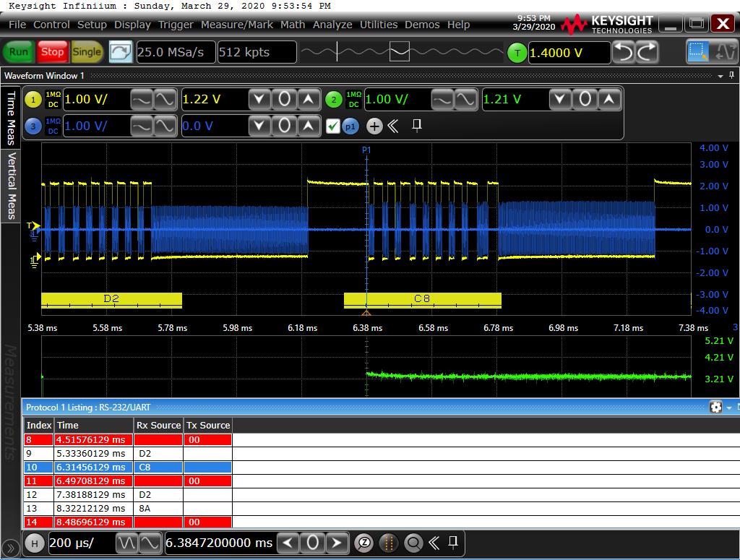The width and height of the screenshot is (740, 560).
Task: Click the magnifier icon in horizontal toolbar
Action: pyautogui.click(x=413, y=543)
